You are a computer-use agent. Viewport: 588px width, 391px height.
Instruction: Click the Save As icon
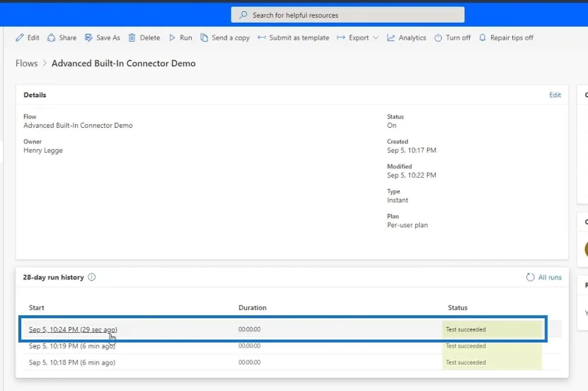pyautogui.click(x=88, y=37)
